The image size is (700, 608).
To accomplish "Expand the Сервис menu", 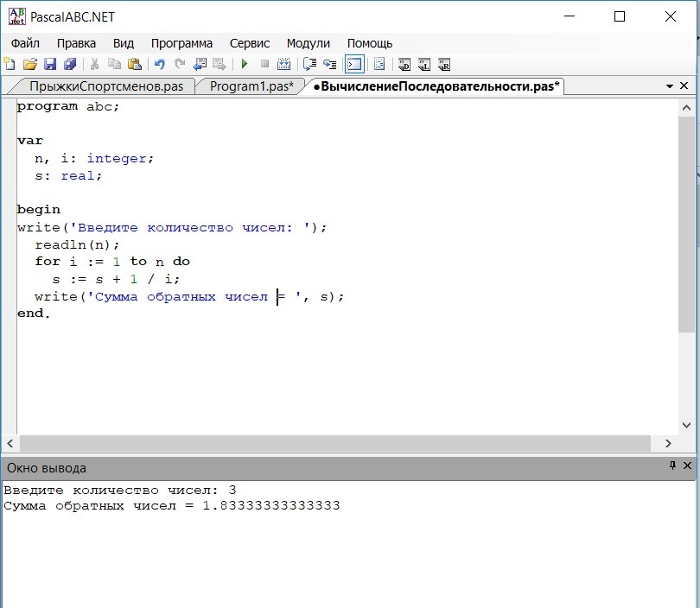I will pyautogui.click(x=250, y=43).
